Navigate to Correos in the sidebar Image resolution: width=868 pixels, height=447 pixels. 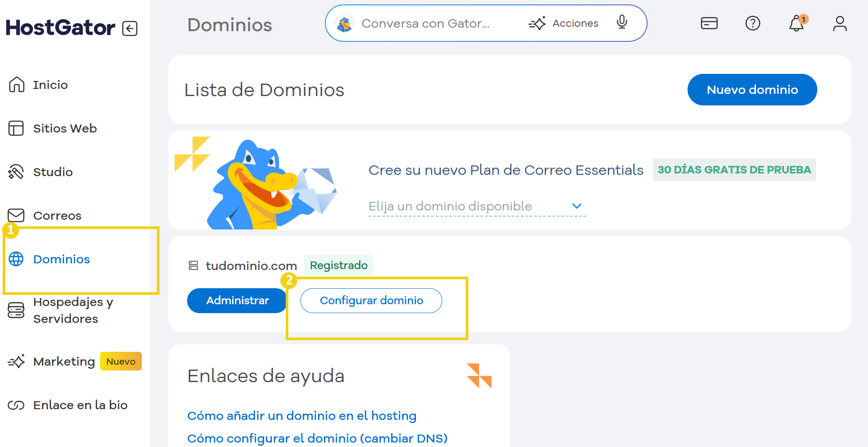[57, 215]
